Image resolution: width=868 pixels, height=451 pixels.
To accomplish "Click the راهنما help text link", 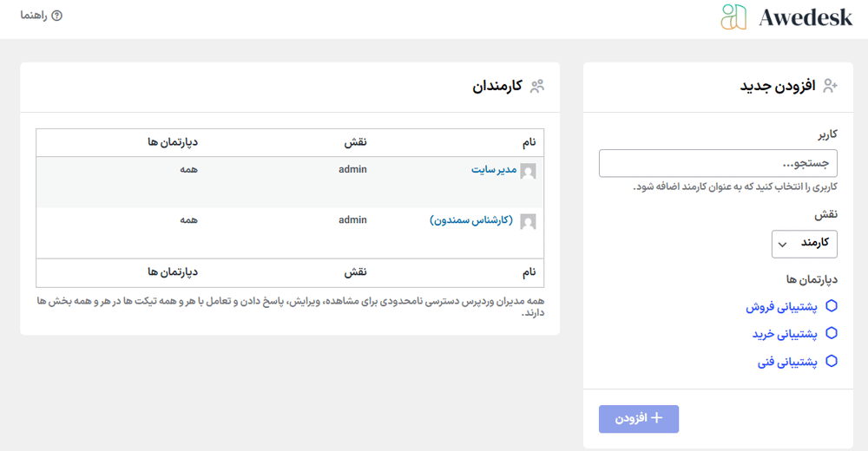I will 34,16.
